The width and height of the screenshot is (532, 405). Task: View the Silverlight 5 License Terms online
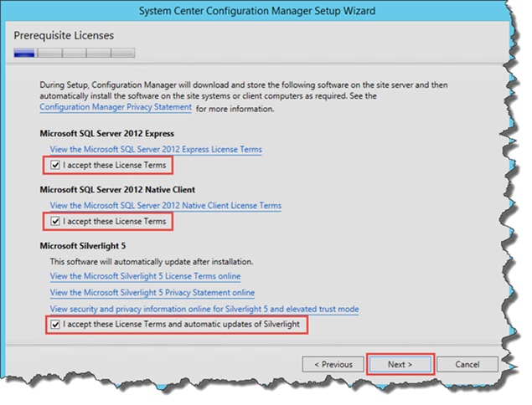coord(145,276)
